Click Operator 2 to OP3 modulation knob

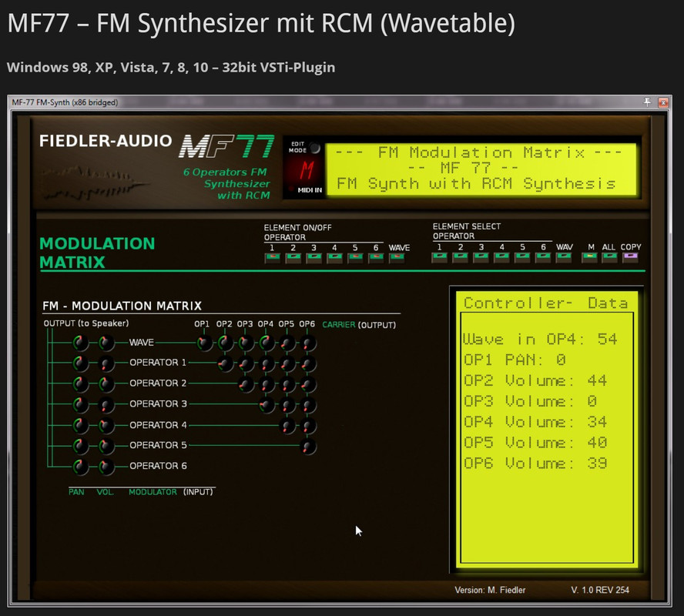(246, 384)
